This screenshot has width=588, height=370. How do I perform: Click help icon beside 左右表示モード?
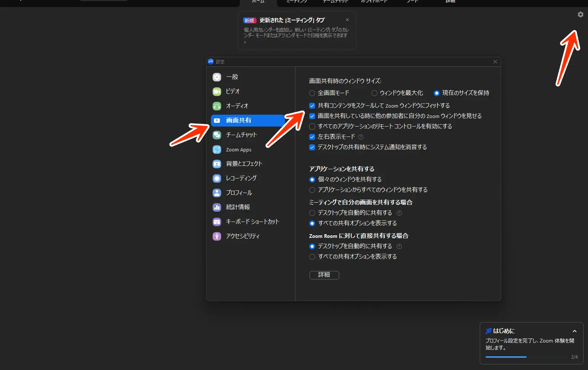[x=361, y=137]
